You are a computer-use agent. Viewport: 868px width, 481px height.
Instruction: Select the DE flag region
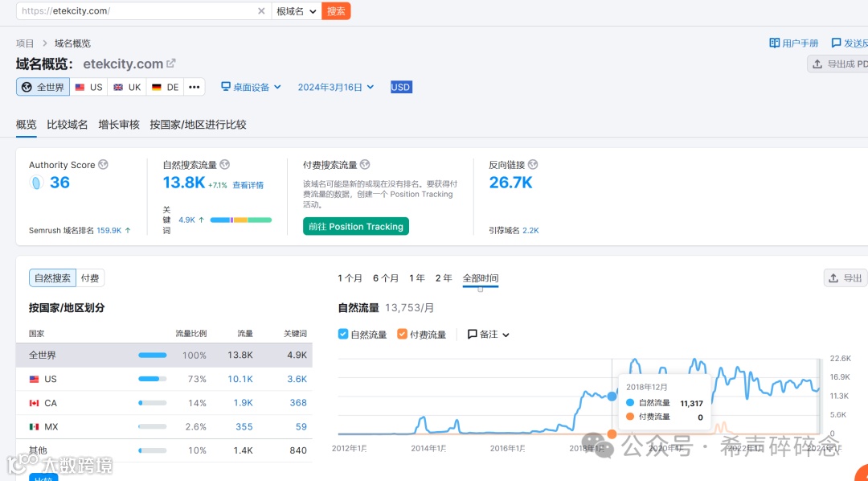165,87
